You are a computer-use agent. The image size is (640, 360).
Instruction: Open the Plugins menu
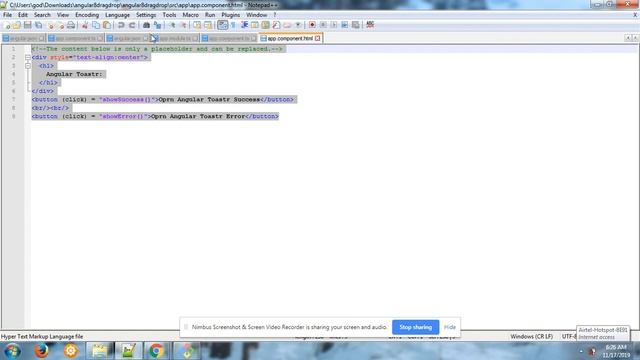click(231, 15)
